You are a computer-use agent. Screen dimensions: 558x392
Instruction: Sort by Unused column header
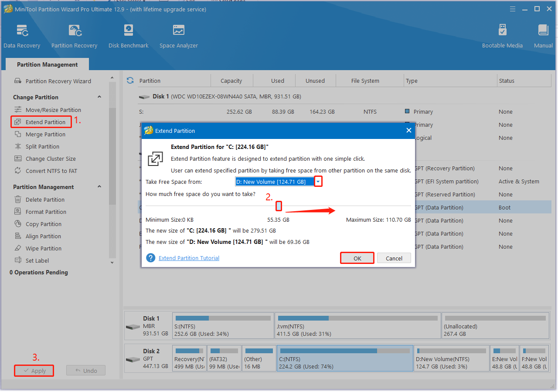[x=315, y=81]
